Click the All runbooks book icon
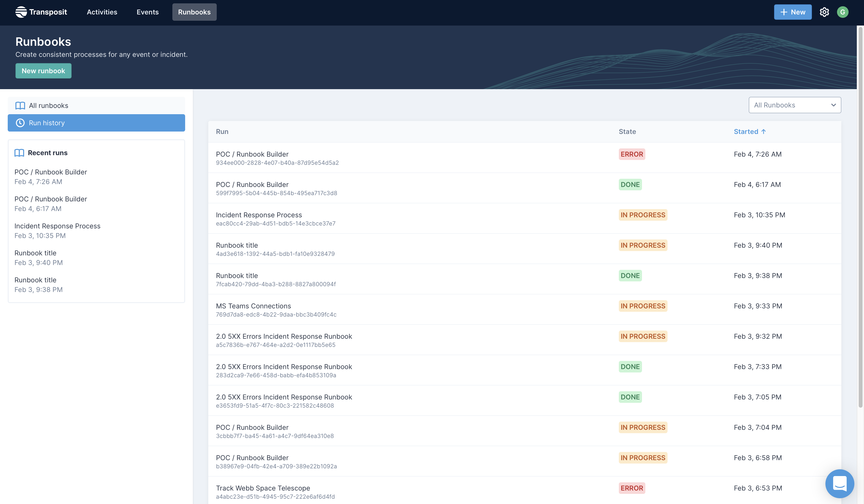Image resolution: width=864 pixels, height=504 pixels. click(x=20, y=106)
